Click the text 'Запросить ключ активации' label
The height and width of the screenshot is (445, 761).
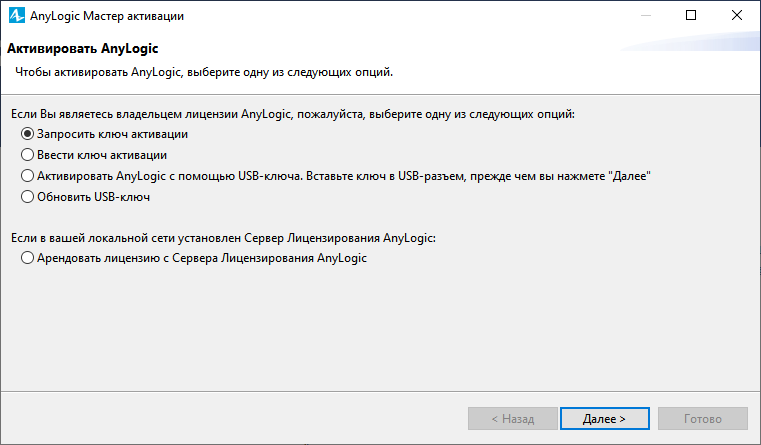click(x=113, y=134)
